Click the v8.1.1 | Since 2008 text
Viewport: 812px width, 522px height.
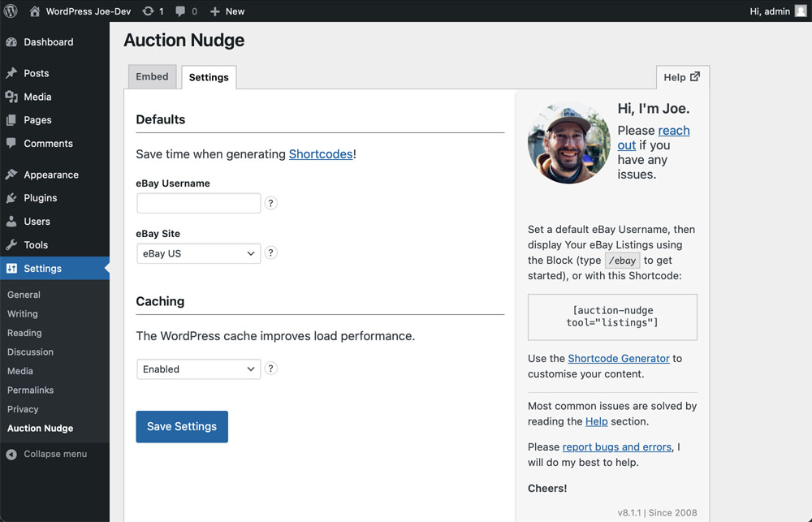click(x=657, y=513)
